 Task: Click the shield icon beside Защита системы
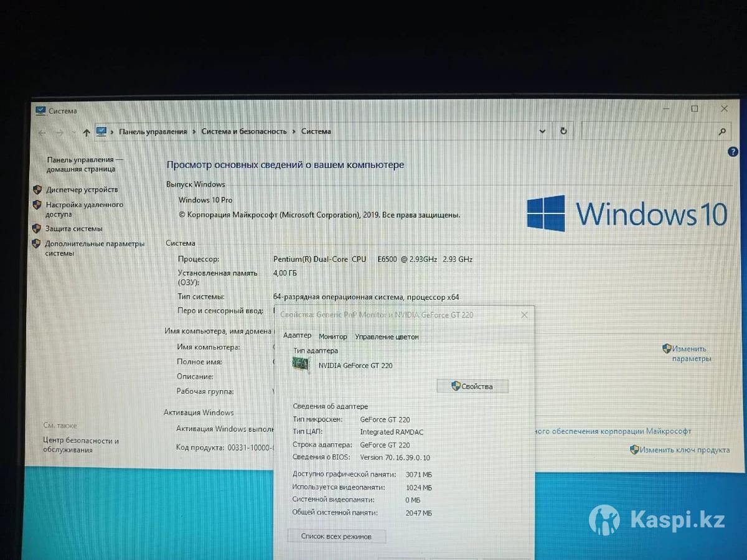36,228
